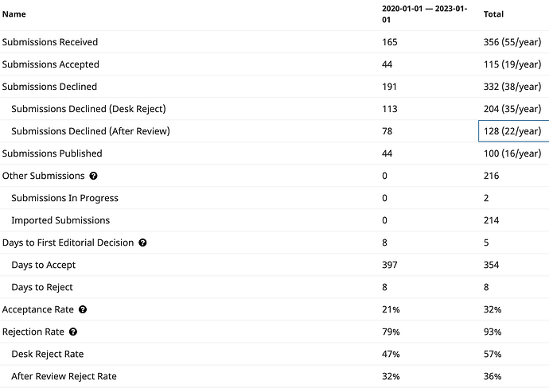Click the Submissions Accepted row label
The height and width of the screenshot is (392, 549).
click(51, 64)
